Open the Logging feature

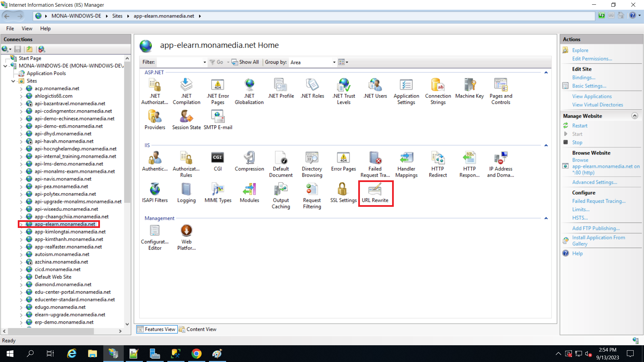[186, 193]
